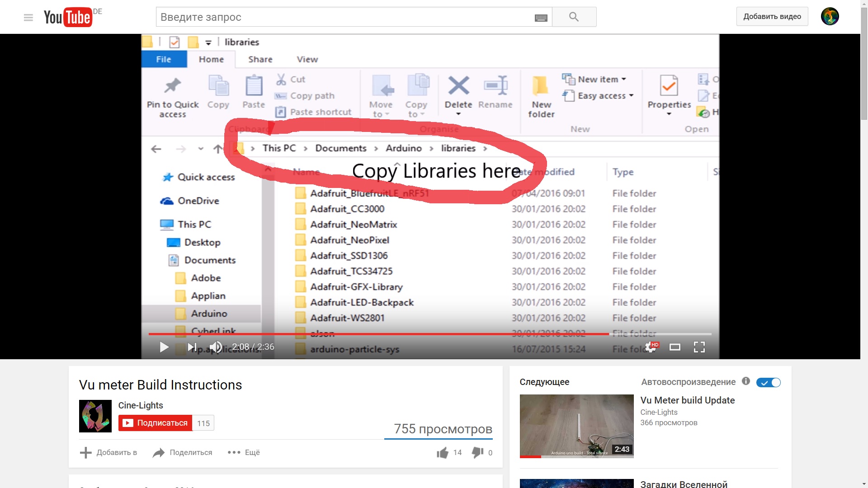
Task: Skip to next video in player
Action: pyautogui.click(x=192, y=347)
